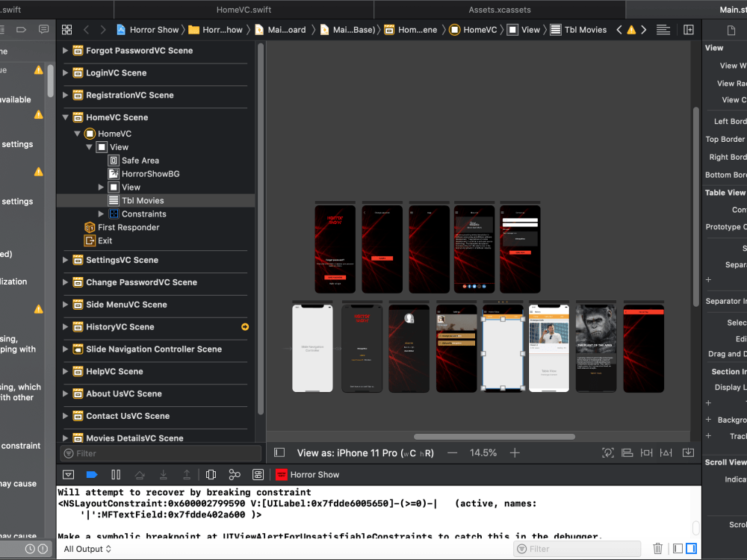The height and width of the screenshot is (560, 747).
Task: Go back with the jump bar chevron
Action: tap(86, 30)
